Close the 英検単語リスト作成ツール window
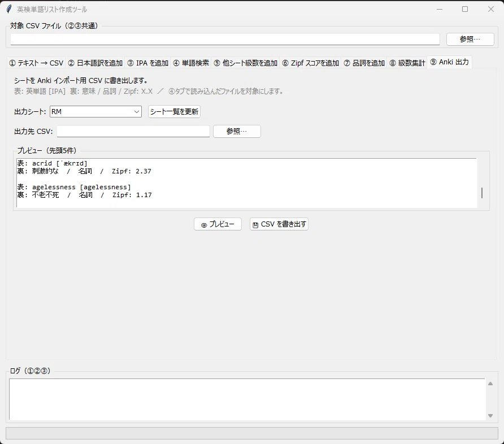504x444 pixels. coord(491,9)
